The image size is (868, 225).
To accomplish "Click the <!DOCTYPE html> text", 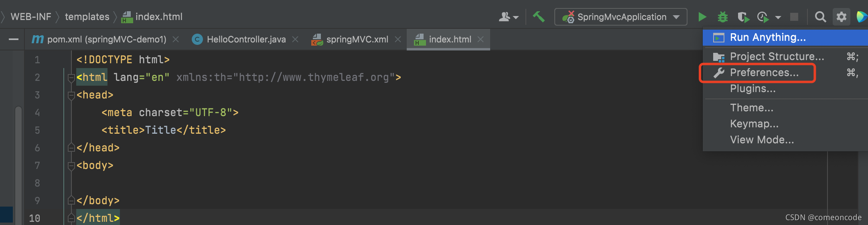I will tap(123, 60).
